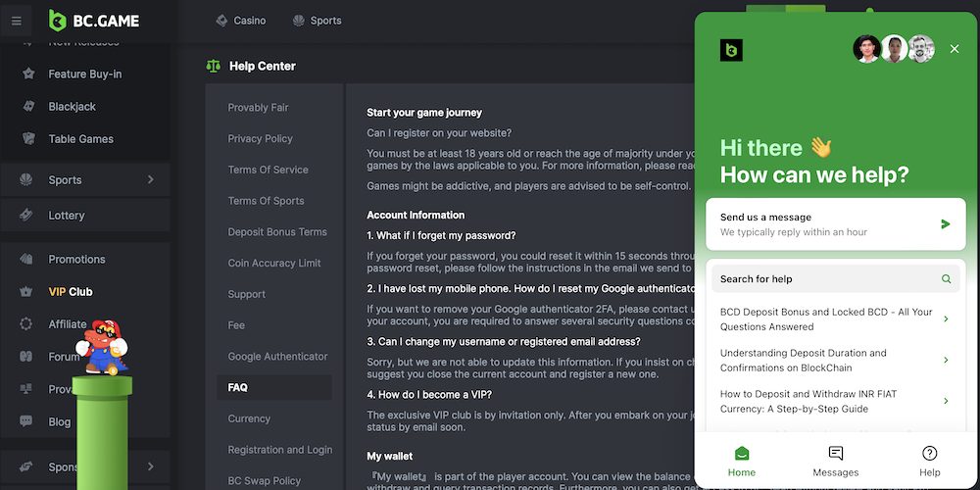
Task: Open Provably Fair help section
Action: (x=258, y=108)
